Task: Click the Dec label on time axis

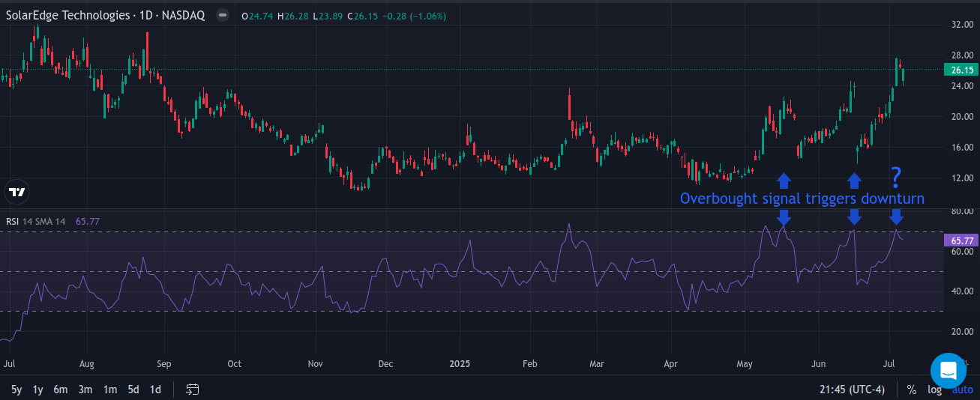Action: (x=385, y=364)
